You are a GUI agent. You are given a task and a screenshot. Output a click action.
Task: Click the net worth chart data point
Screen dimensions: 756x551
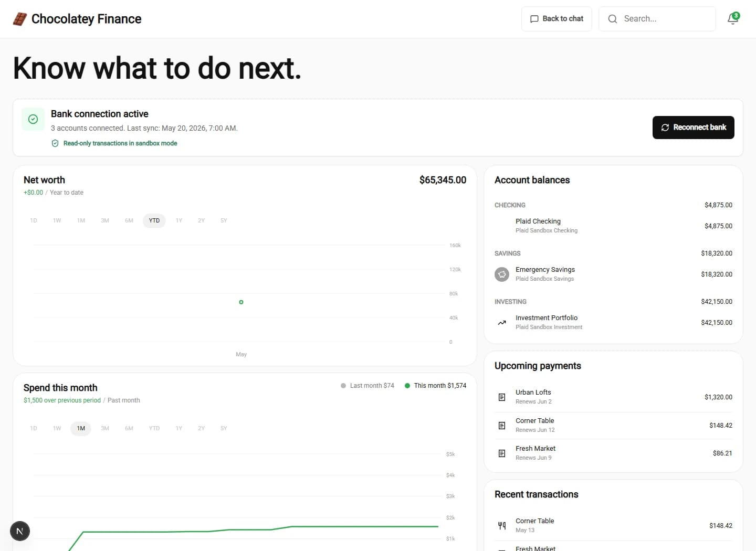pos(241,302)
